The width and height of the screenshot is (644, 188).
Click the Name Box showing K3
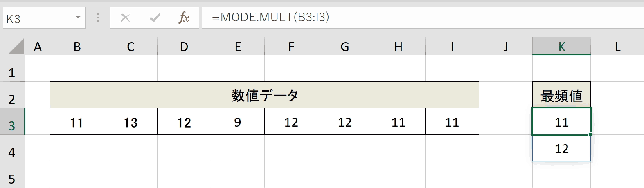coord(44,18)
